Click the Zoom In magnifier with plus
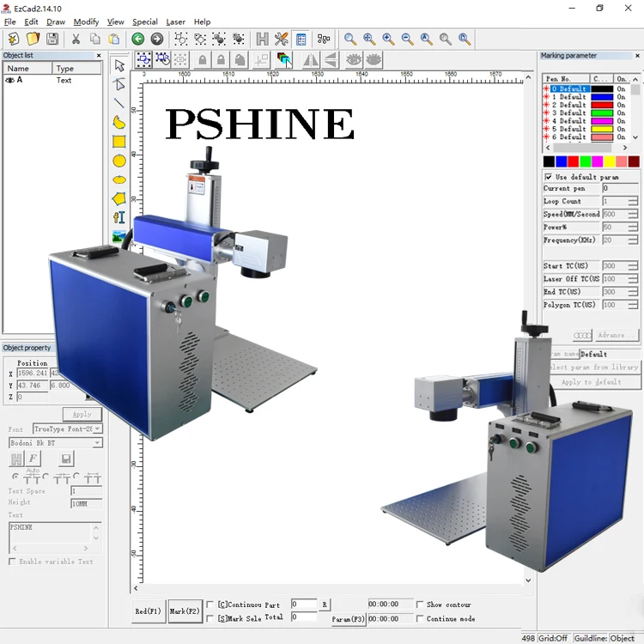644x644 pixels. click(388, 39)
